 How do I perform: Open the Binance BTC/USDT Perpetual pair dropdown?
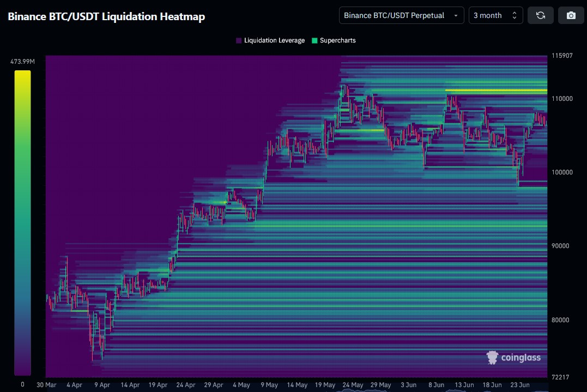point(401,15)
